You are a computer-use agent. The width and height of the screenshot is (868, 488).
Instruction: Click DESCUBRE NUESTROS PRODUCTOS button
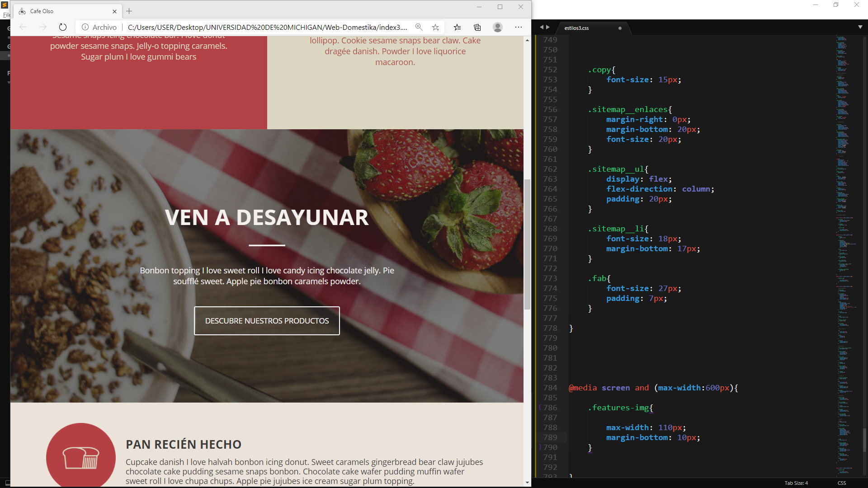(267, 321)
